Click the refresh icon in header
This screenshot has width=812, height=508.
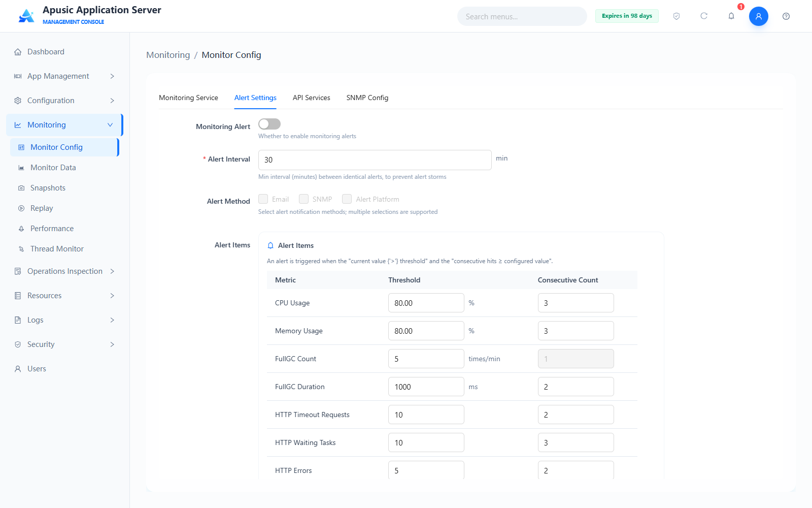704,16
